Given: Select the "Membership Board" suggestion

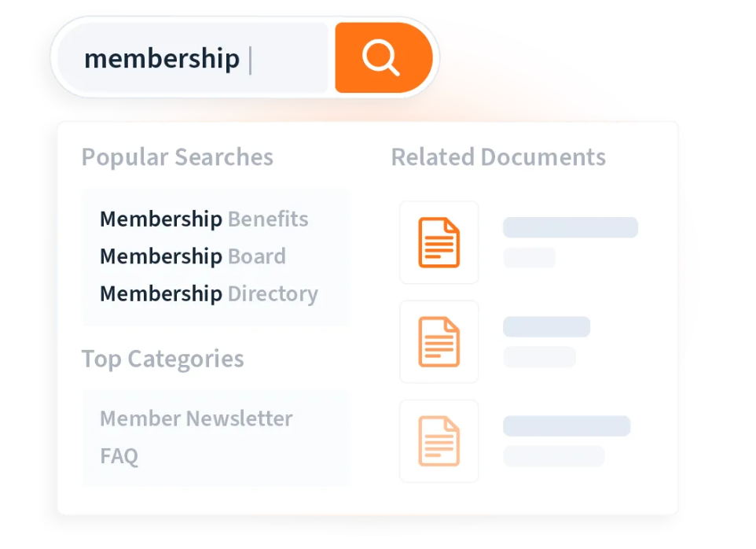Looking at the screenshot, I should (x=193, y=256).
